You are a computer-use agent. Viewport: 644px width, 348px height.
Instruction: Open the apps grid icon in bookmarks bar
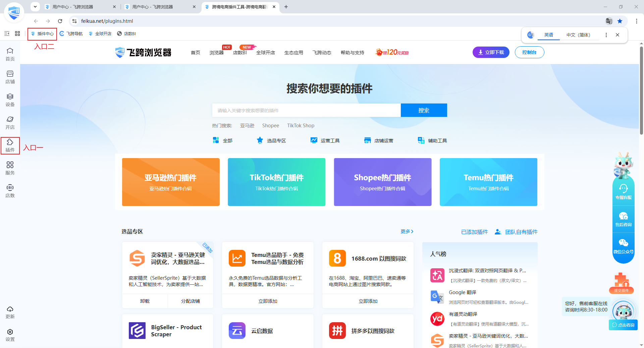[x=17, y=33]
